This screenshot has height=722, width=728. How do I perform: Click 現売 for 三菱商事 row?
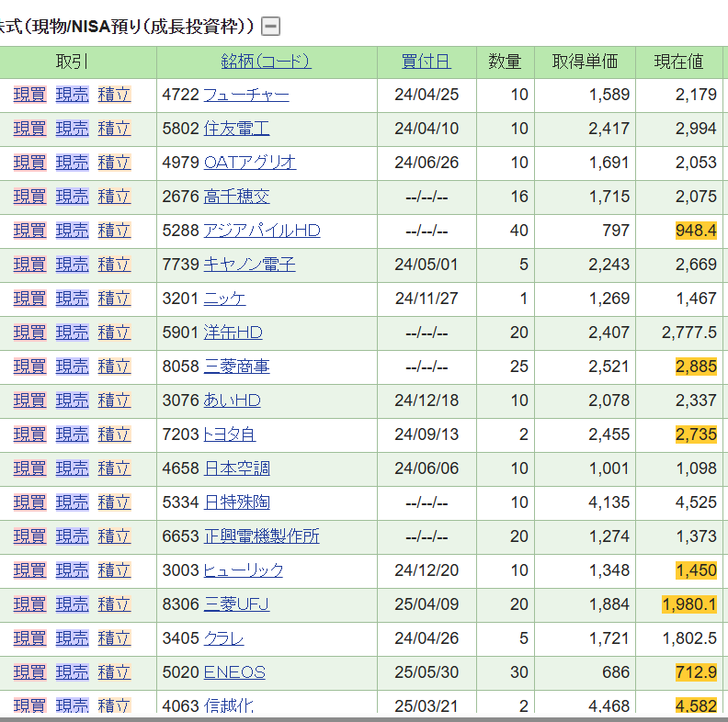[72, 367]
